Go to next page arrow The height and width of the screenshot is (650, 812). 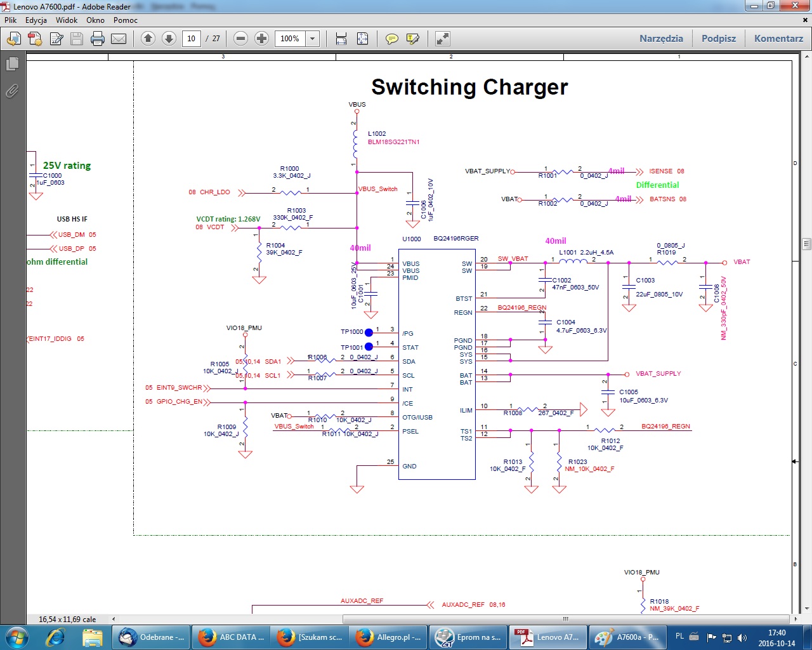169,39
